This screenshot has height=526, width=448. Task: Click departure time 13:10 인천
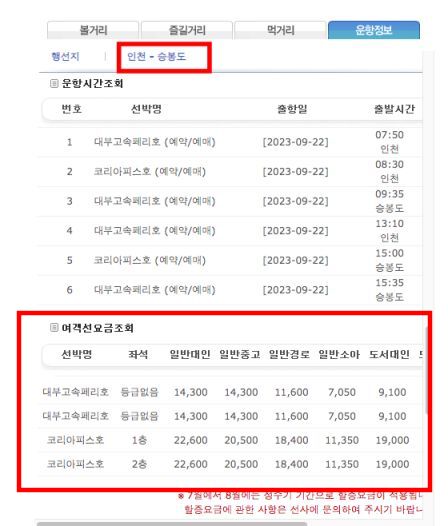pyautogui.click(x=389, y=230)
